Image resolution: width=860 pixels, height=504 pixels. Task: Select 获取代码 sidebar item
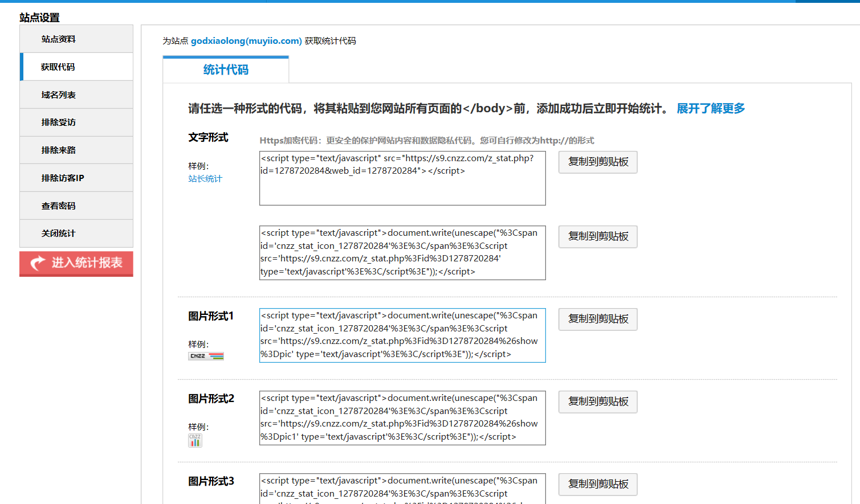[76, 67]
